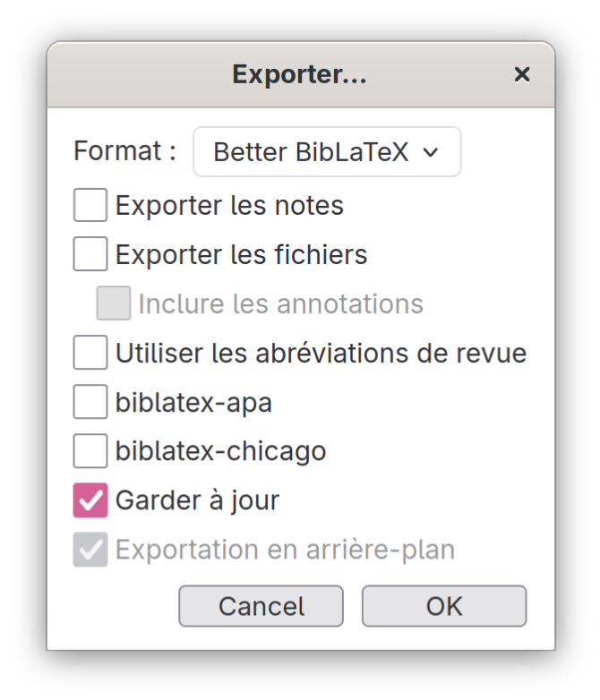
Task: Close the Exporter dialog with the X
Action: (521, 74)
